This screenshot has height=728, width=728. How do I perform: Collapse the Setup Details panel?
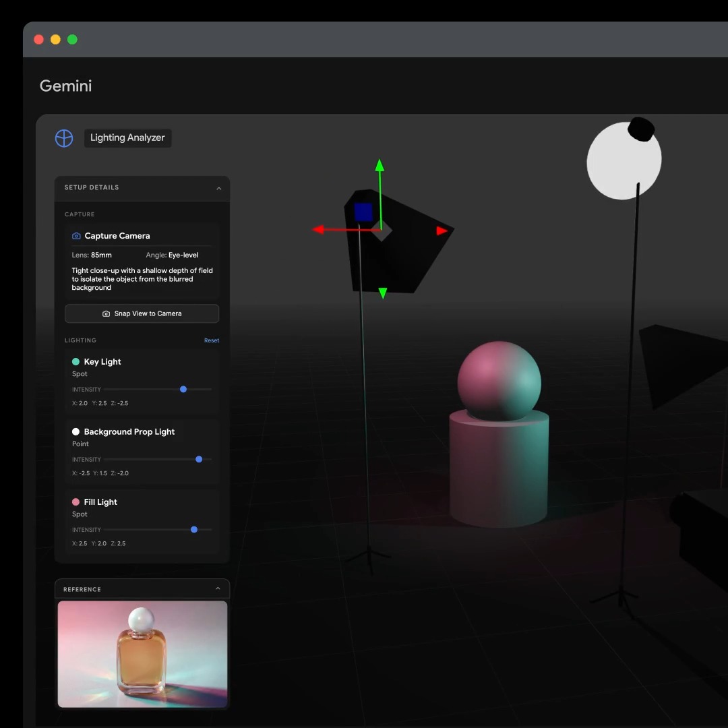pyautogui.click(x=218, y=188)
